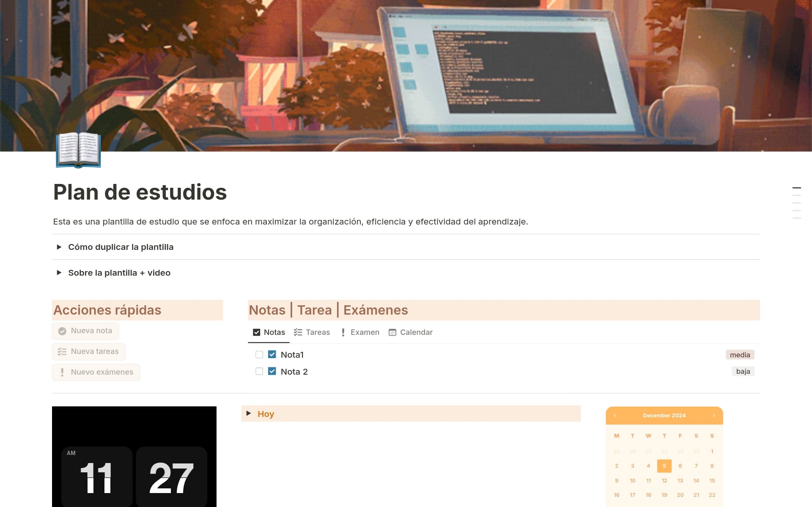Image resolution: width=812 pixels, height=507 pixels.
Task: Tick the empty checkbox beside Nota 2
Action: (259, 371)
